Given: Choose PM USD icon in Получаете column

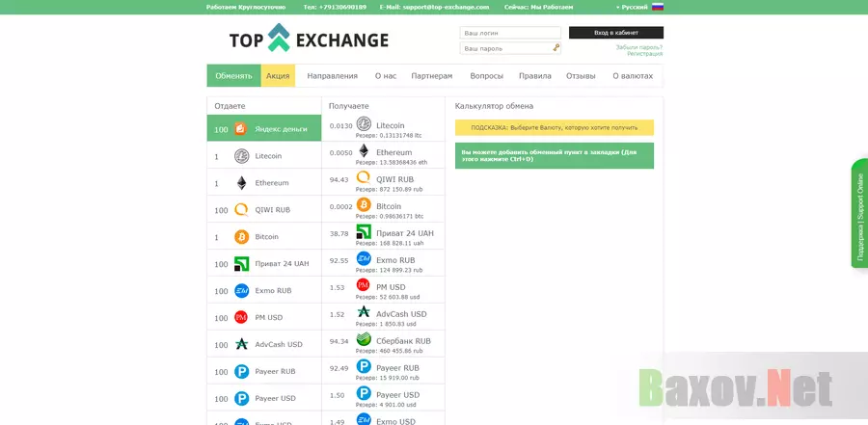Looking at the screenshot, I should [364, 285].
